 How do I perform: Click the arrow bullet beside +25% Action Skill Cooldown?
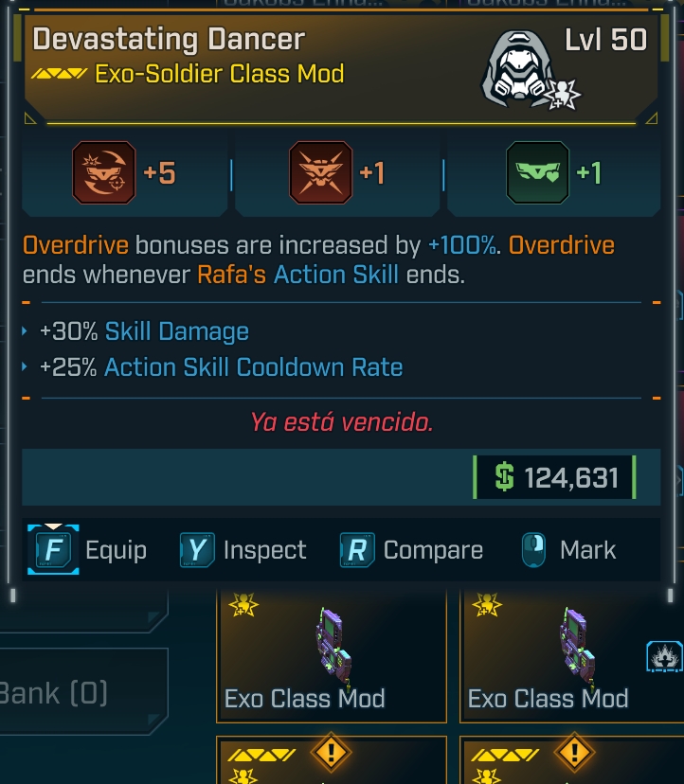[x=26, y=367]
